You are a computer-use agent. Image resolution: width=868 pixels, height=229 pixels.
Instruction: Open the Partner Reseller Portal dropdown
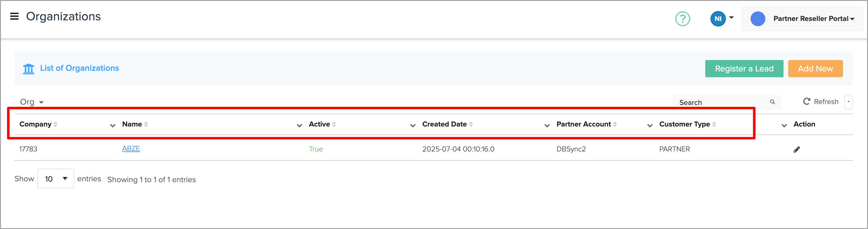click(813, 19)
